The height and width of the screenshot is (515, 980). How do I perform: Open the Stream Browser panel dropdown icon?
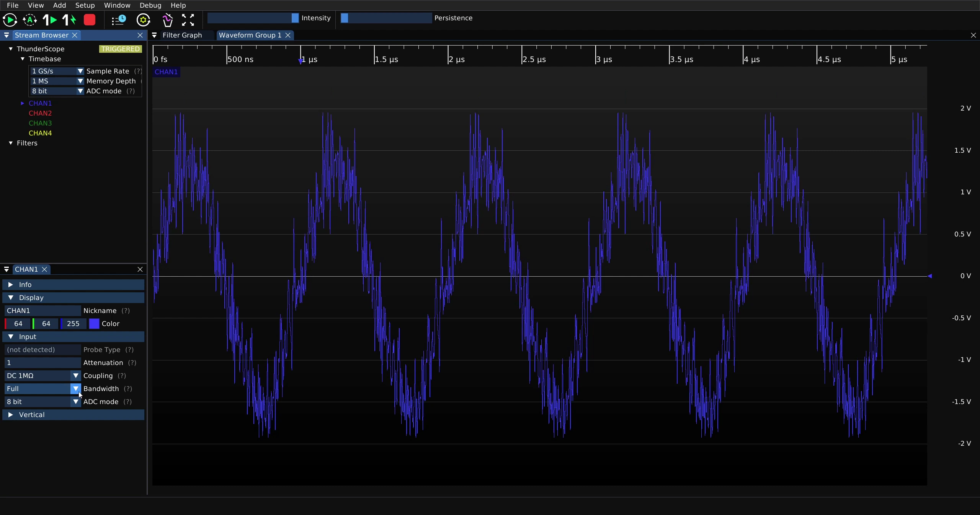coord(7,35)
